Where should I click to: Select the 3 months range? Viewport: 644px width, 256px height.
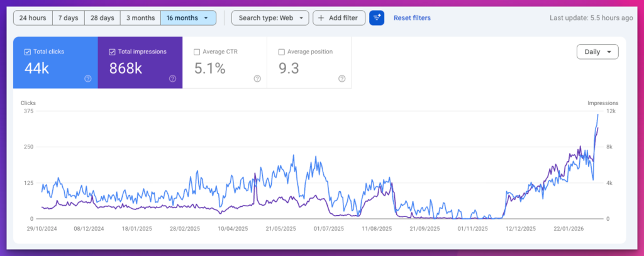(140, 18)
